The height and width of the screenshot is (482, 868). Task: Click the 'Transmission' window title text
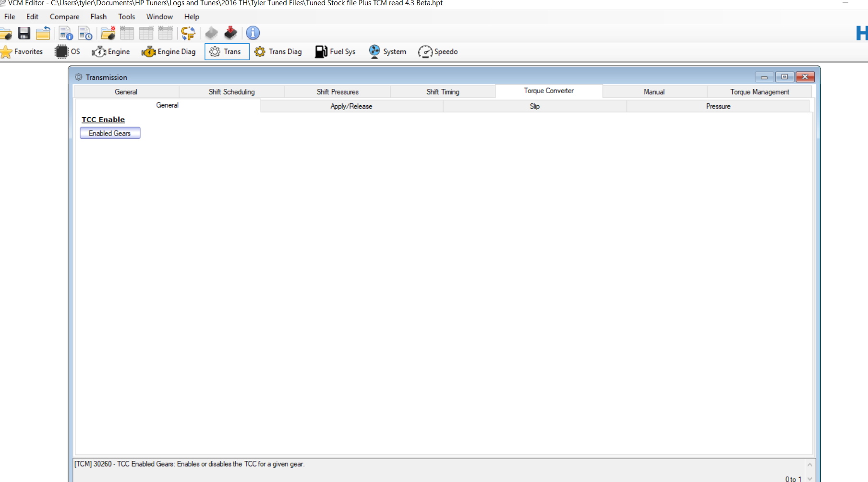(107, 77)
